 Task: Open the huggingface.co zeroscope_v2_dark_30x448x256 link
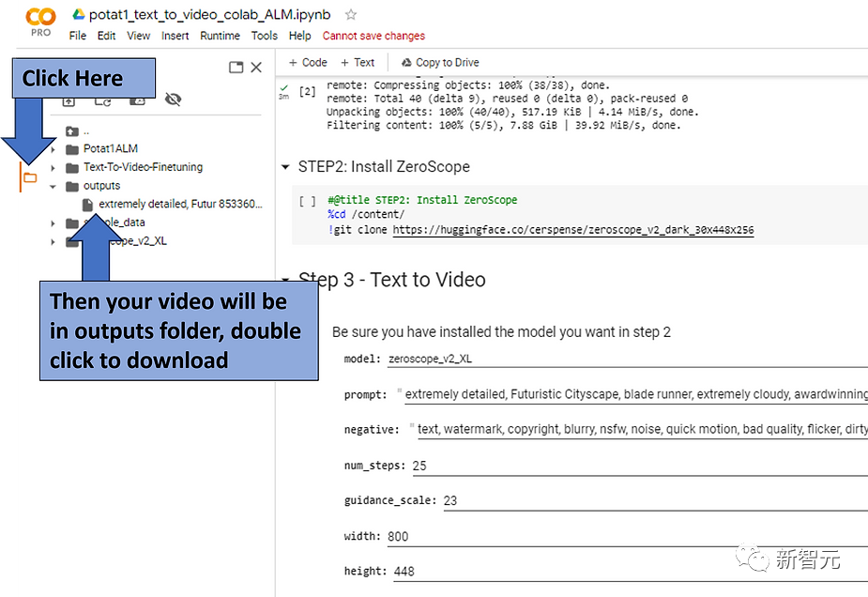click(x=573, y=230)
